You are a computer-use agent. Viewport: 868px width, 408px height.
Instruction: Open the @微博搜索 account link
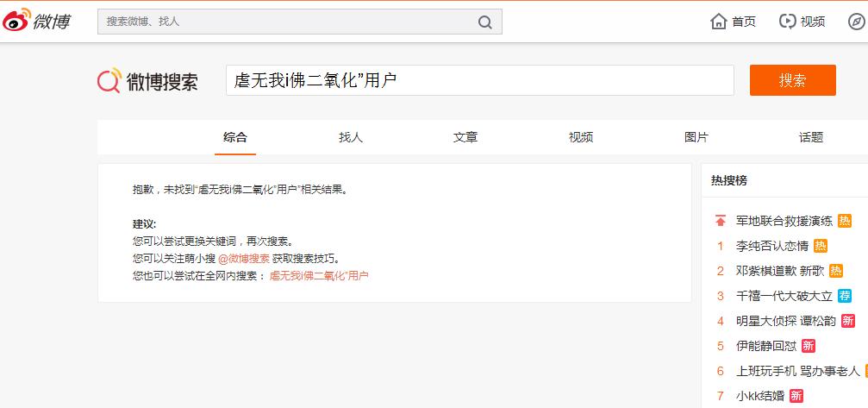pyautogui.click(x=243, y=258)
